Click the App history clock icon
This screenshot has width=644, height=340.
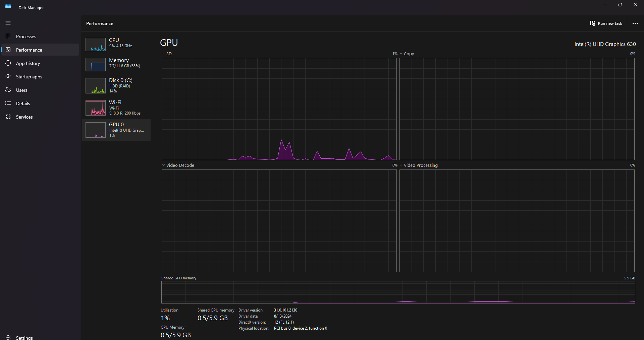tap(8, 63)
